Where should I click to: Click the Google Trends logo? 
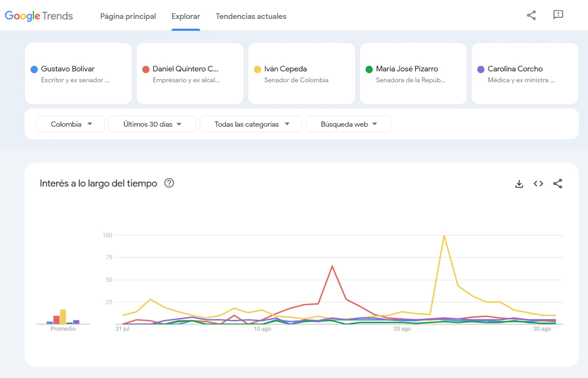click(x=39, y=16)
